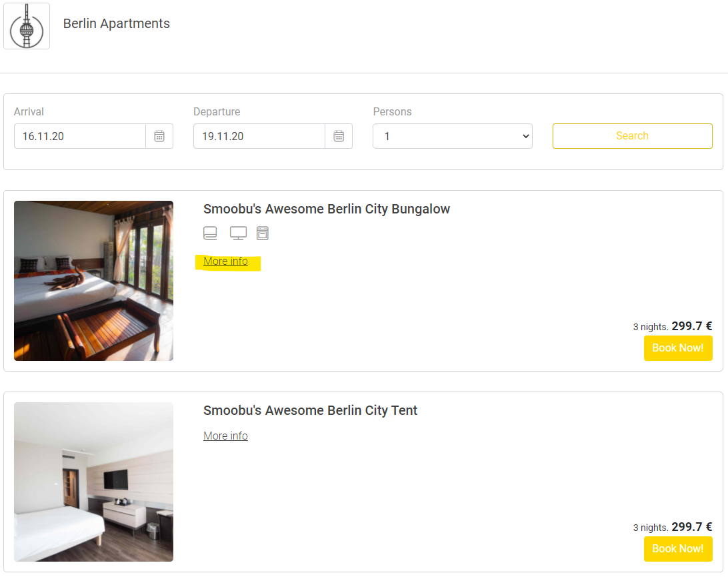Click the oven amenity icon under Bungalow
The image size is (728, 579).
coord(263,233)
